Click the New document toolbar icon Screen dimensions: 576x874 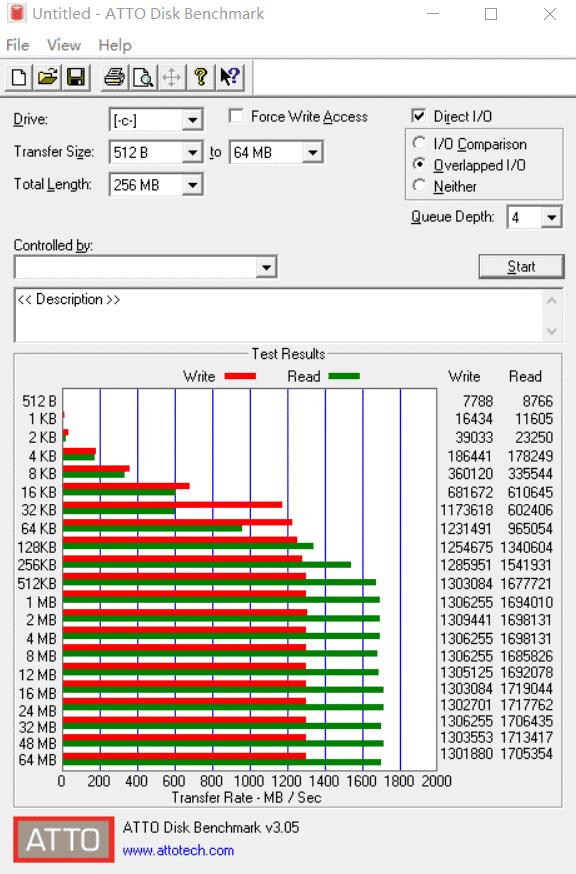[x=18, y=77]
